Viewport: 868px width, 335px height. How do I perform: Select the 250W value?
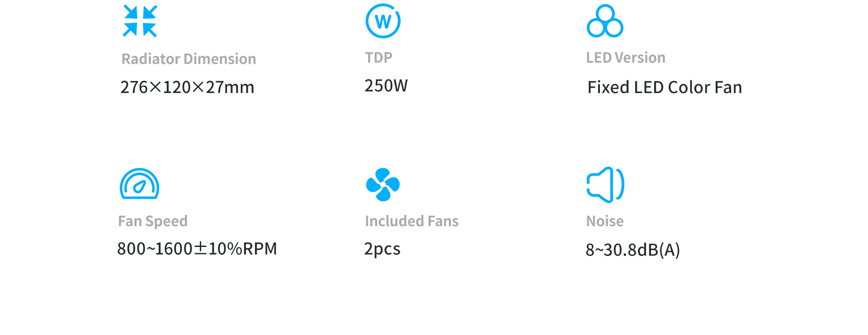[386, 85]
